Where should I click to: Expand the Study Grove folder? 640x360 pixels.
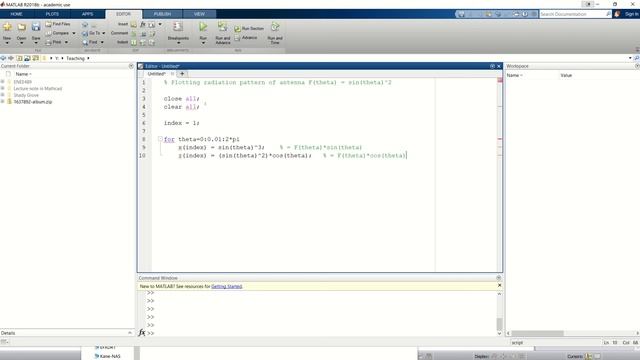[3, 95]
